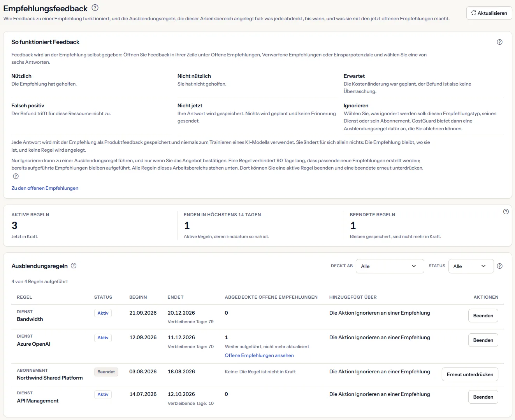Click the Beginn column header

point(138,297)
